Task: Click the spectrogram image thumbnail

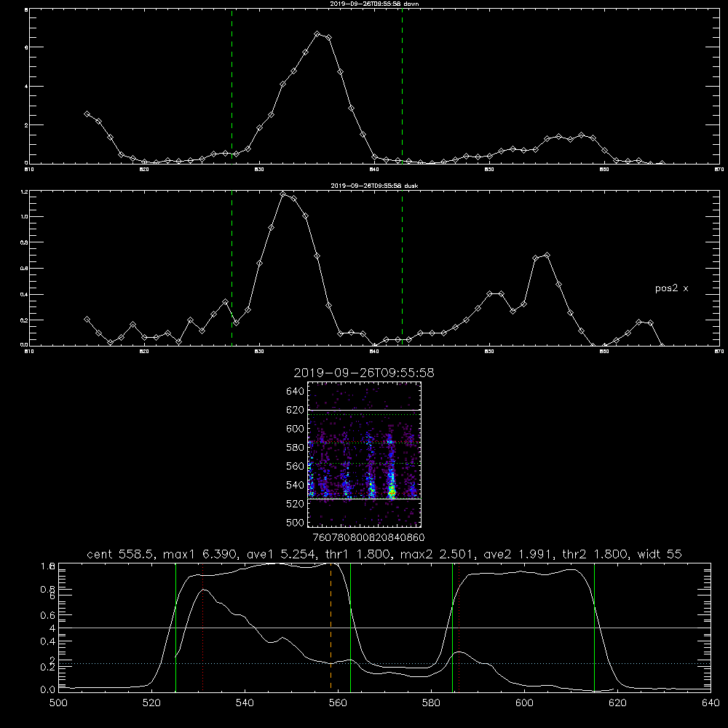Action: pyautogui.click(x=365, y=454)
